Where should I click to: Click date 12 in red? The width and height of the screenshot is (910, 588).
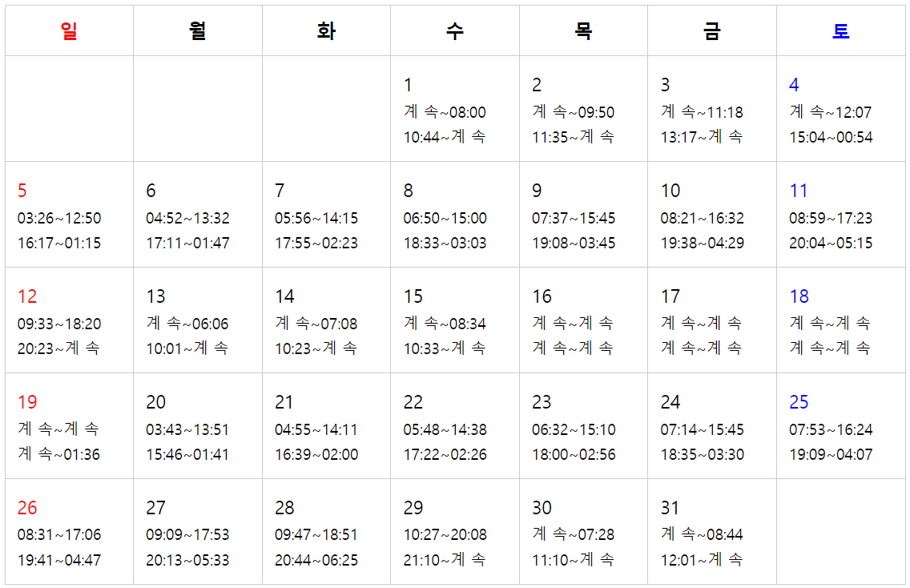[x=27, y=296]
